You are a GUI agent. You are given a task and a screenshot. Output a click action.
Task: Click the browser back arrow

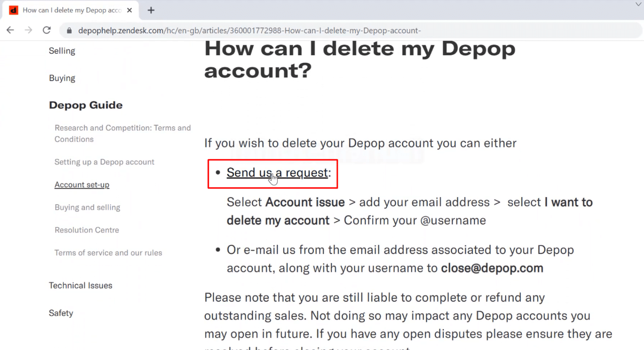point(10,30)
